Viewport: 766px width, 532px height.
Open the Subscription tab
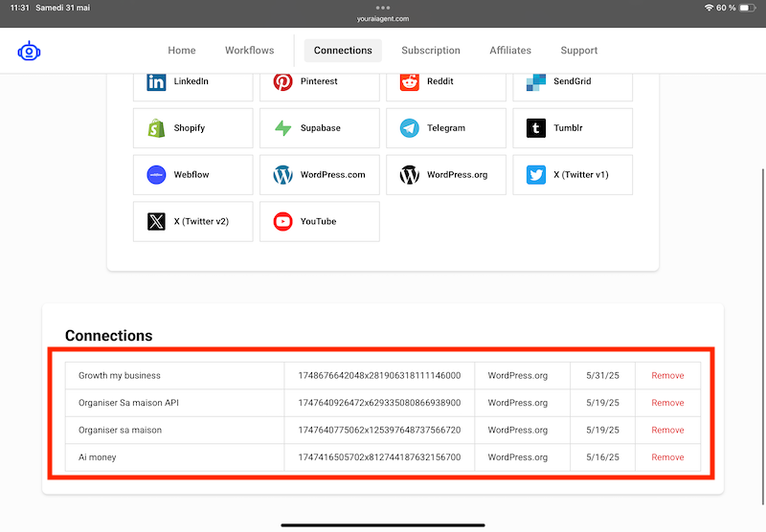coord(431,51)
